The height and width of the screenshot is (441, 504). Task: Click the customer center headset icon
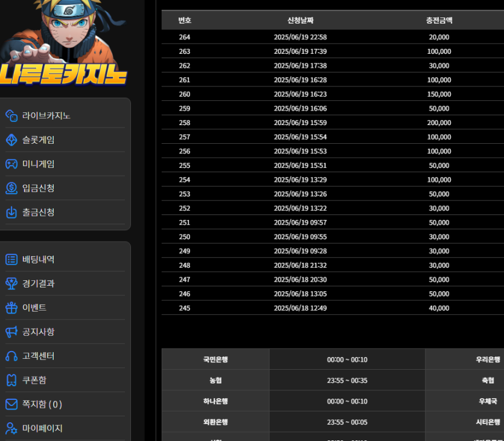point(11,356)
